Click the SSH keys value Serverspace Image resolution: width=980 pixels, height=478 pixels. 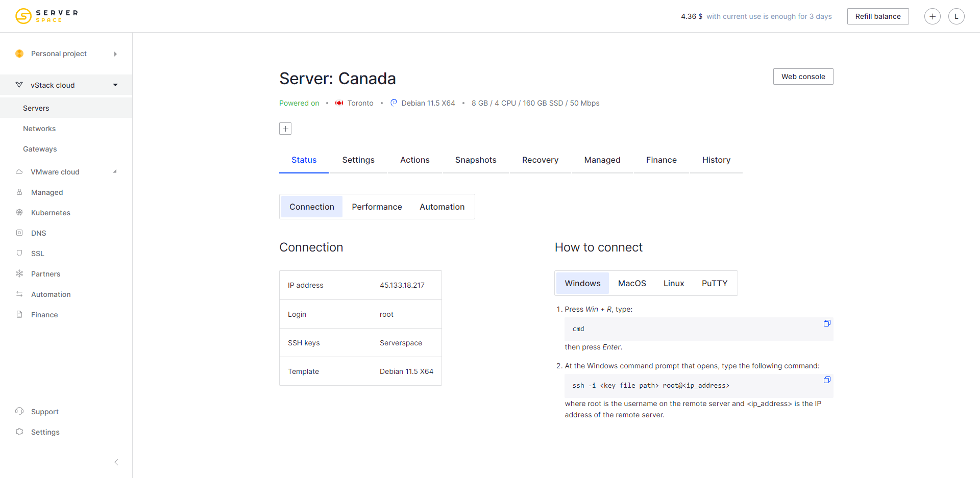[x=401, y=343]
